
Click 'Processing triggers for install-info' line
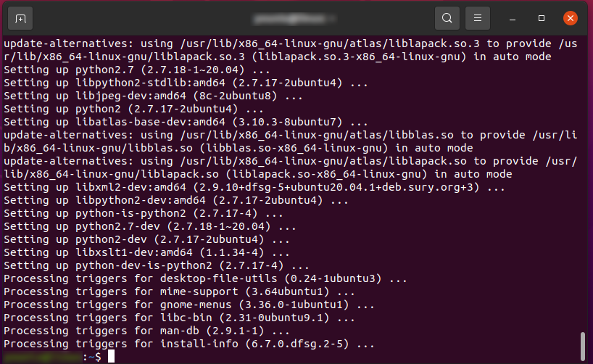pyautogui.click(x=189, y=344)
